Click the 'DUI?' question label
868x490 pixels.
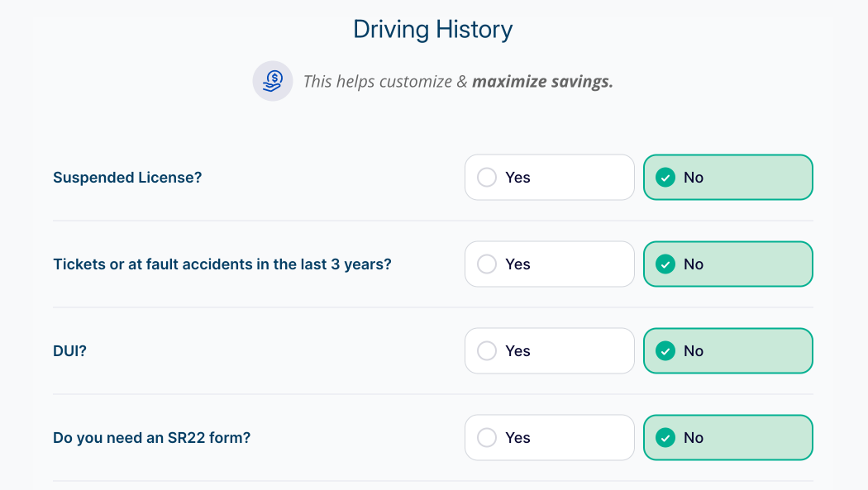[69, 351]
